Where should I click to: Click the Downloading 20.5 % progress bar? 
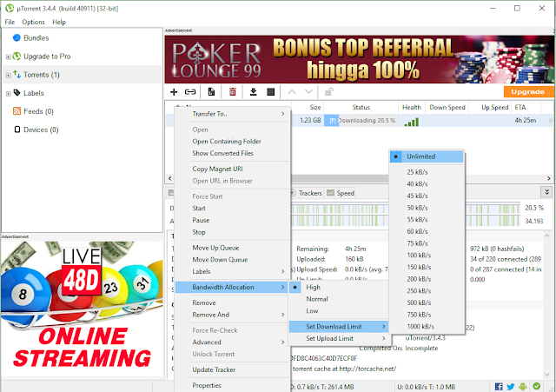pyautogui.click(x=361, y=121)
